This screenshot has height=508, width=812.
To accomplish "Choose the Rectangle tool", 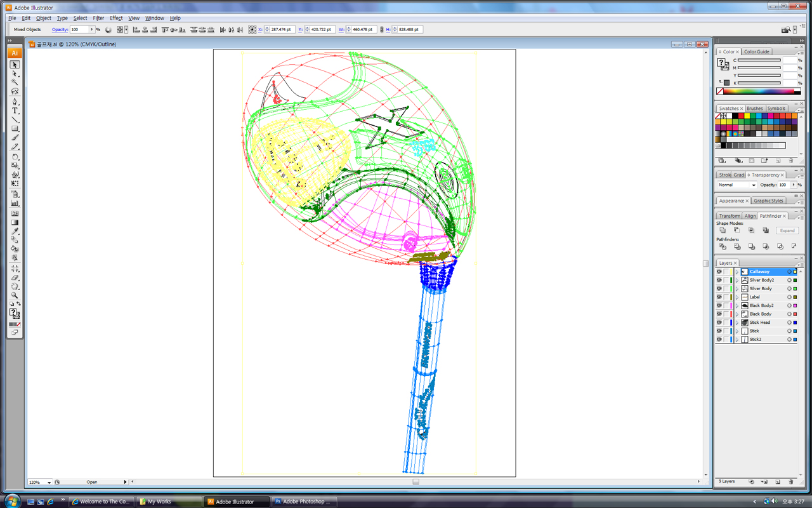I will pyautogui.click(x=15, y=128).
